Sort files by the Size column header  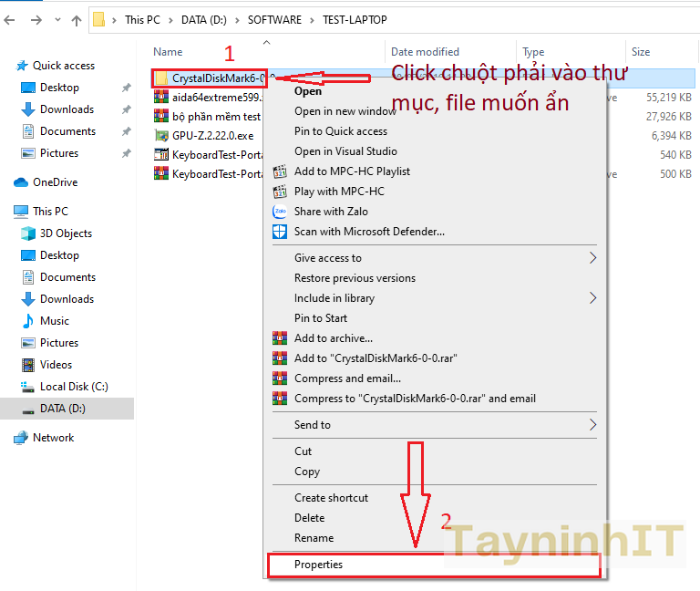click(x=641, y=52)
